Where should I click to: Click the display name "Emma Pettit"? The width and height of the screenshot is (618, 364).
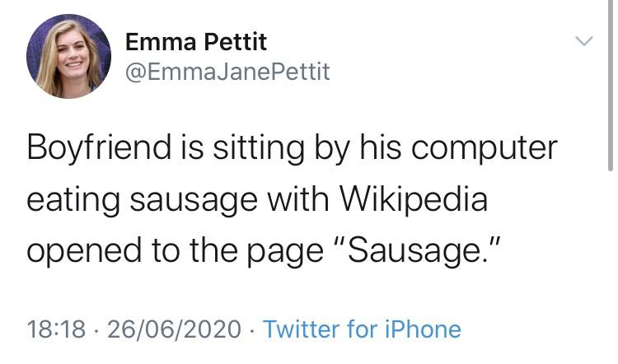coord(196,41)
